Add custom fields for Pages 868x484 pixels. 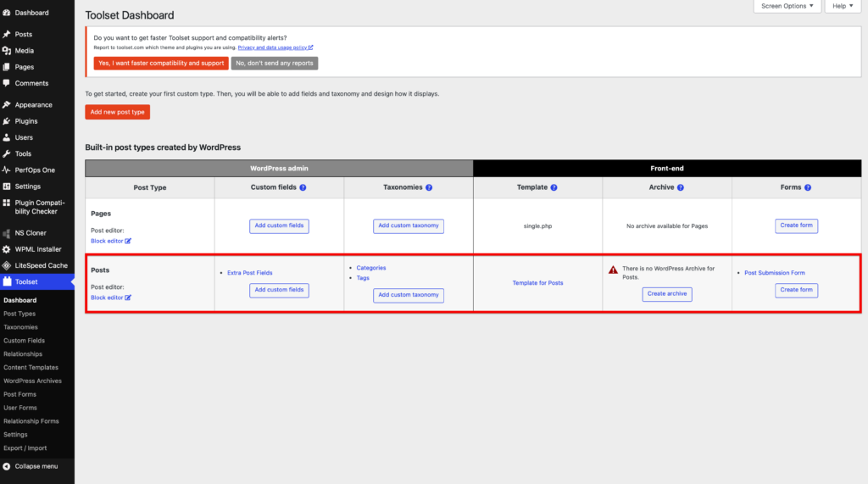279,226
